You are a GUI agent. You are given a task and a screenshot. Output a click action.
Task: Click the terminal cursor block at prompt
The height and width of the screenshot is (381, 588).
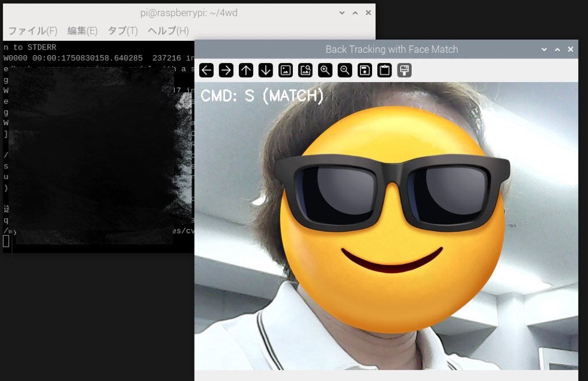(6, 241)
